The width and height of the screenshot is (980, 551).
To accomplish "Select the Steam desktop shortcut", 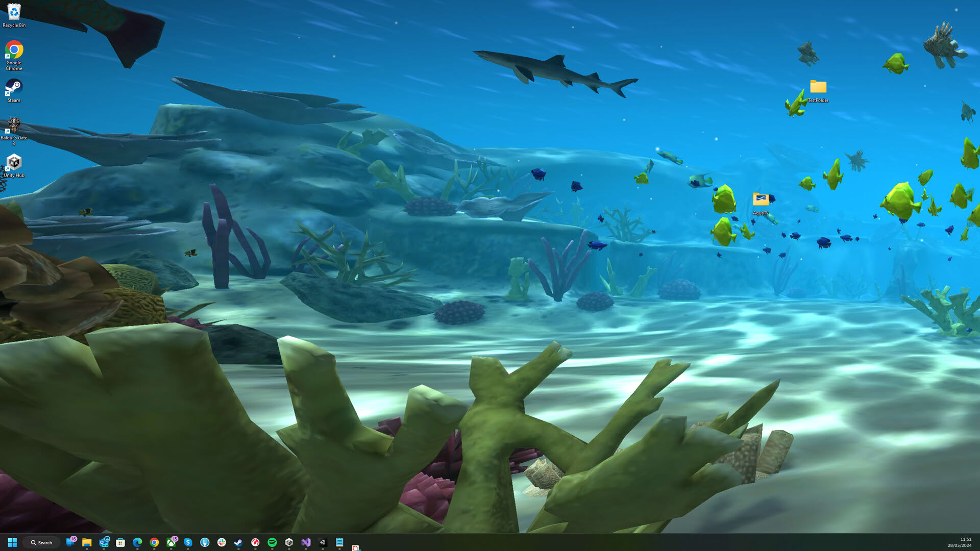I will [x=14, y=91].
